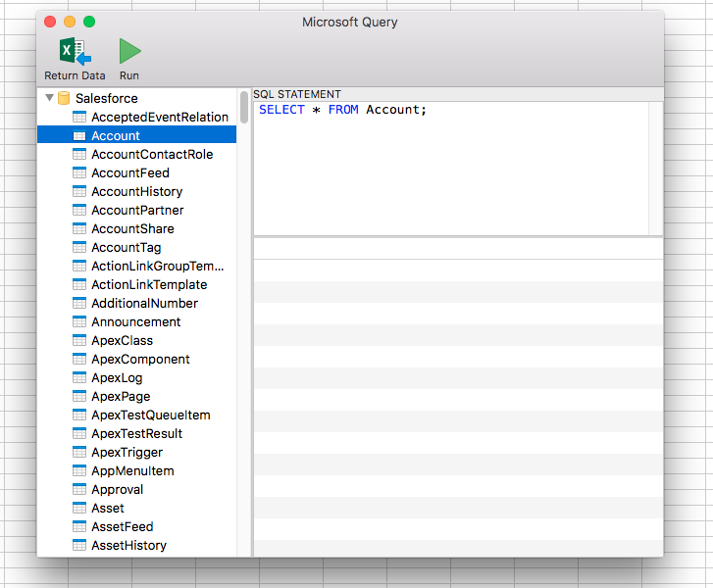This screenshot has width=713, height=588.
Task: Click the AdditionalNumber table icon
Action: point(79,303)
